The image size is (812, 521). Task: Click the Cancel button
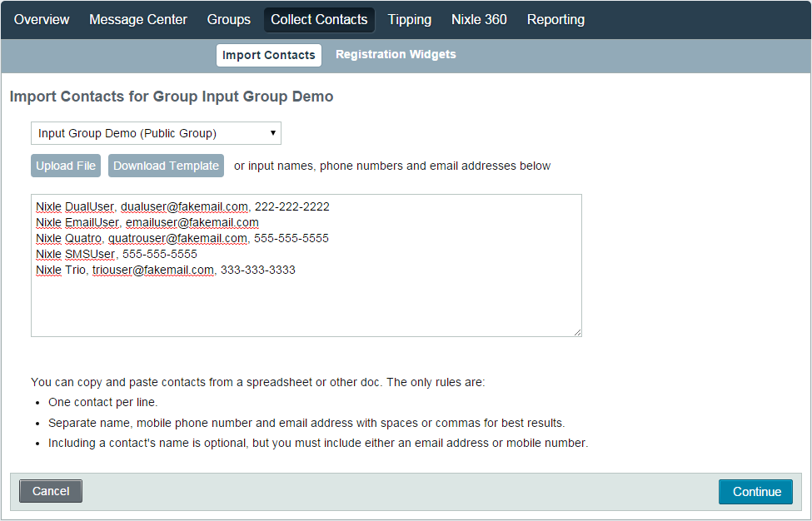[51, 491]
